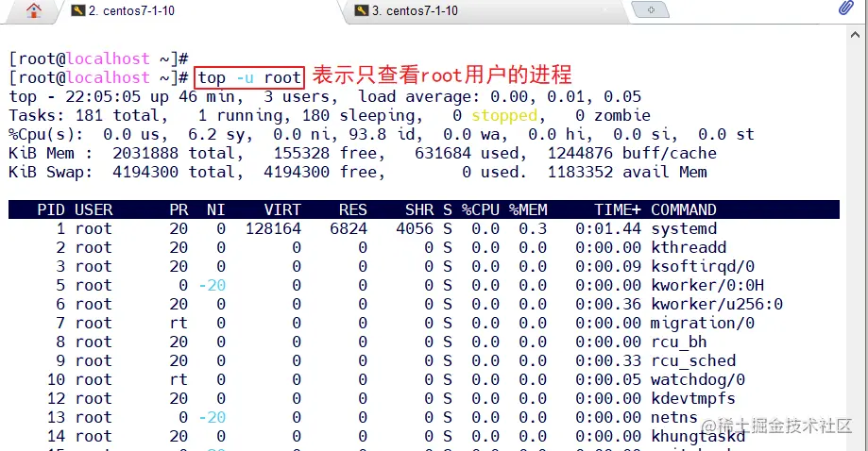Select the USER column header
This screenshot has width=868, height=451.
pyautogui.click(x=94, y=209)
